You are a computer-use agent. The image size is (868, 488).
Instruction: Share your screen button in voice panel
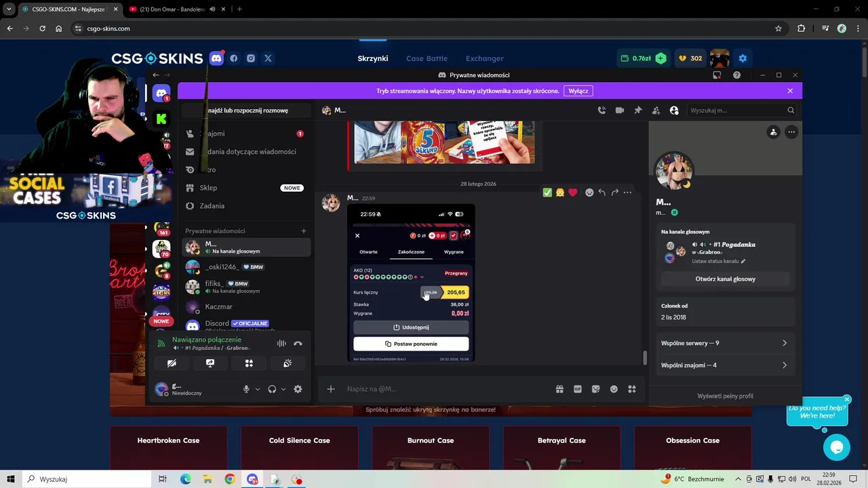pos(210,363)
